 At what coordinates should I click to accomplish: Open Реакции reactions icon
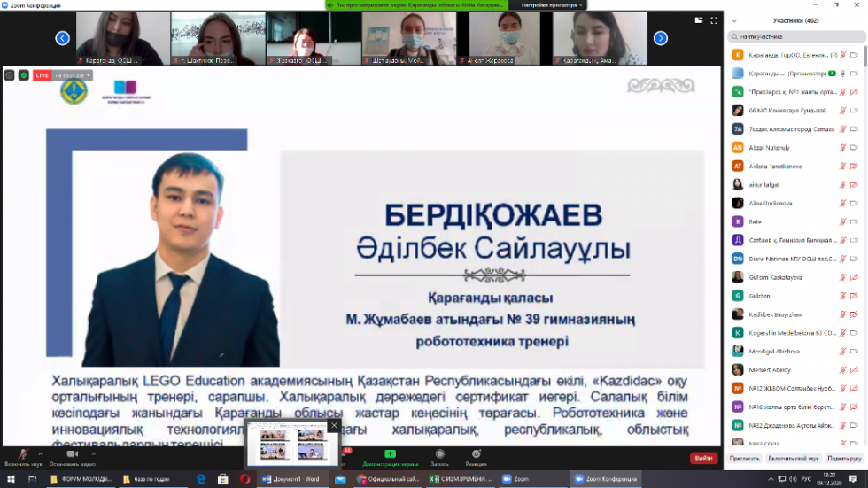click(x=476, y=453)
